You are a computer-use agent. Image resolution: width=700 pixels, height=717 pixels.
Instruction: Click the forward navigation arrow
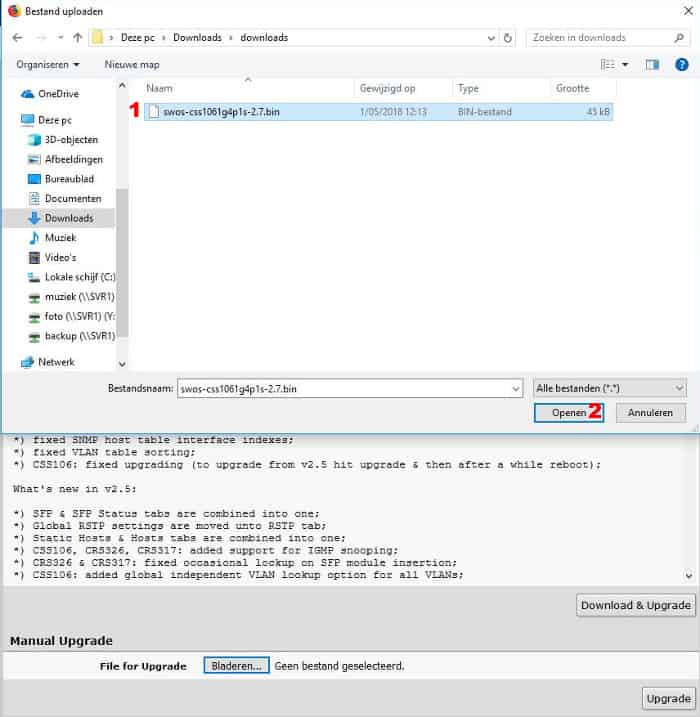point(41,37)
